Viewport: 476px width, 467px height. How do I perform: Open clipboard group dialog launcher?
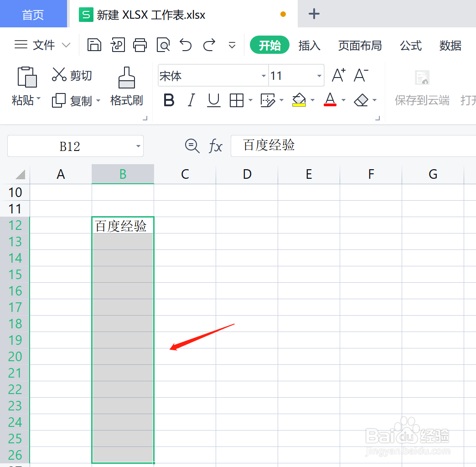pos(145,118)
